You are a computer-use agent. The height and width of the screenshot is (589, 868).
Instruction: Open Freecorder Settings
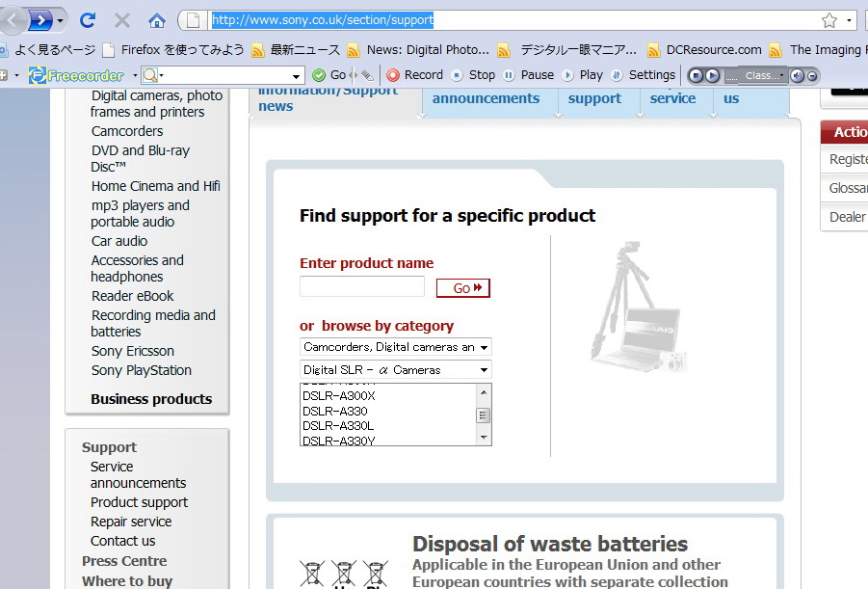pos(644,75)
